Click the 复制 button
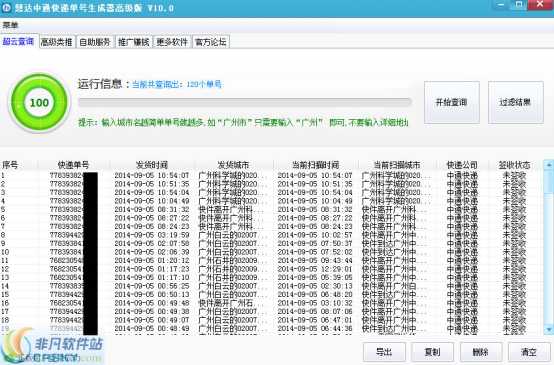The width and height of the screenshot is (554, 365). (x=432, y=352)
